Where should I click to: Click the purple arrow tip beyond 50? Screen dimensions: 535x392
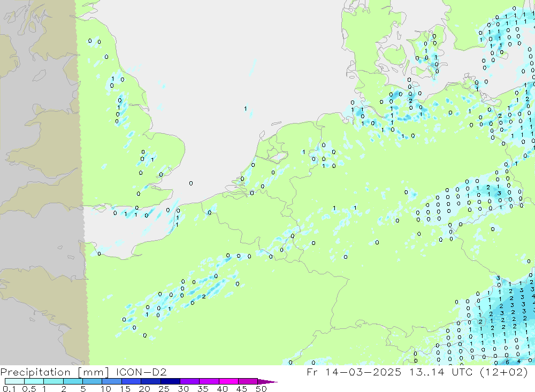[267, 382]
